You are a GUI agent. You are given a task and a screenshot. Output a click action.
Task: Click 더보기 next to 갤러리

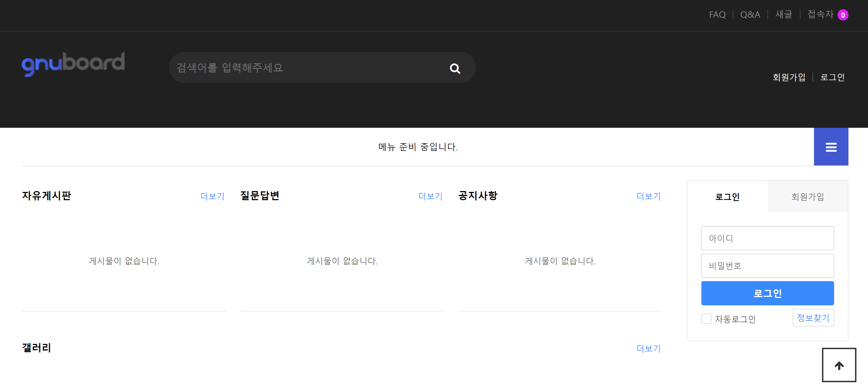648,348
